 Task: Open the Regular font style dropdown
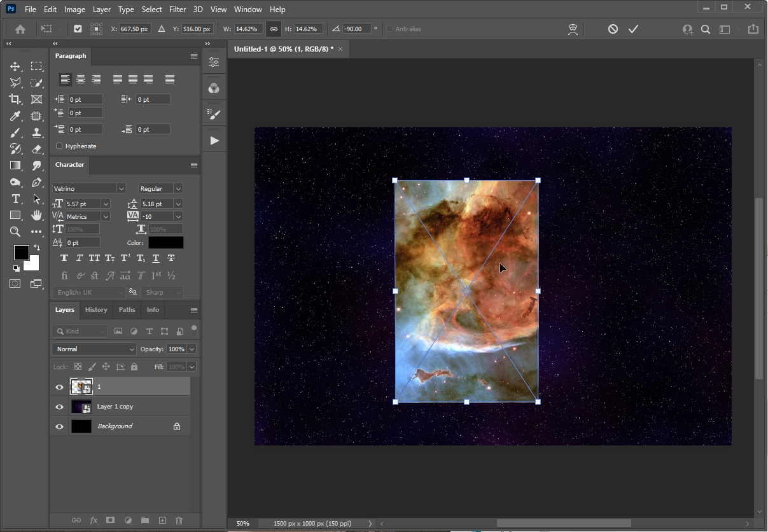pyautogui.click(x=178, y=188)
